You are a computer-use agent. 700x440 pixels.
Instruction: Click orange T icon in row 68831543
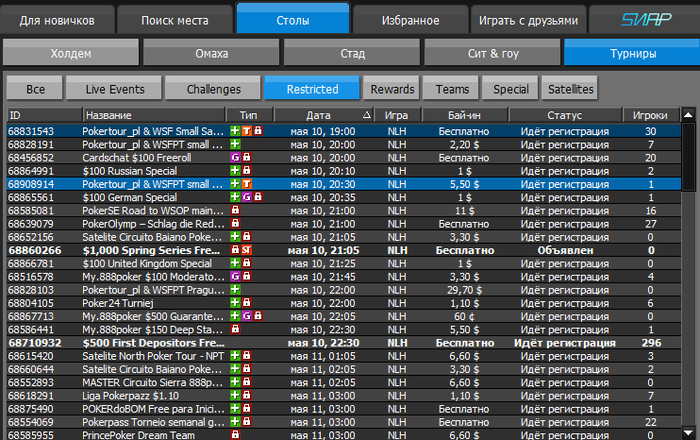[x=246, y=131]
